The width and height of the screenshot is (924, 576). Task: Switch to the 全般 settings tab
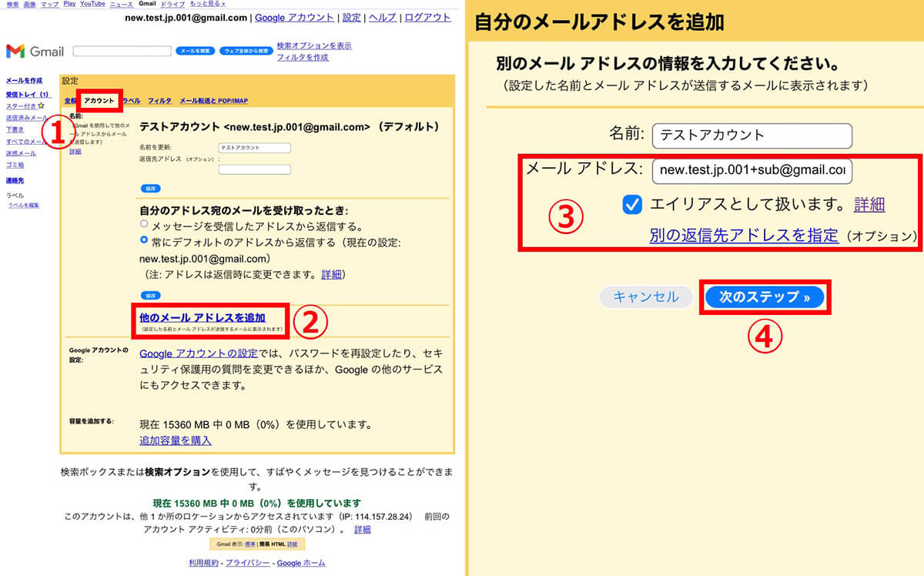click(x=69, y=101)
